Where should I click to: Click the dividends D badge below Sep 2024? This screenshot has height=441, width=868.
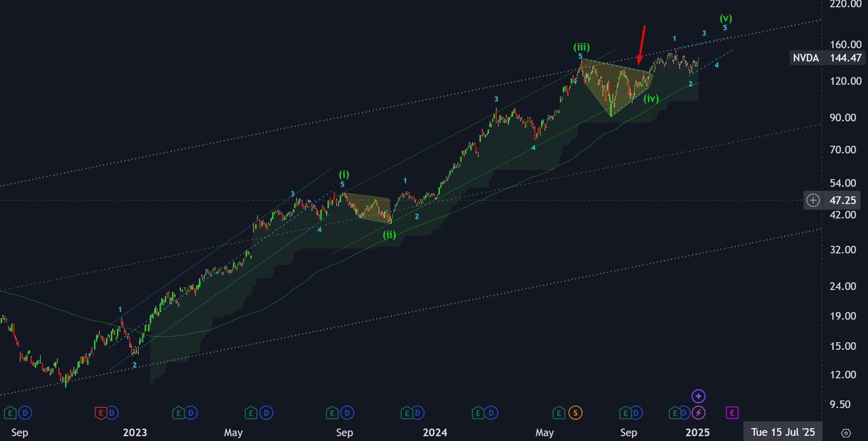pyautogui.click(x=637, y=413)
